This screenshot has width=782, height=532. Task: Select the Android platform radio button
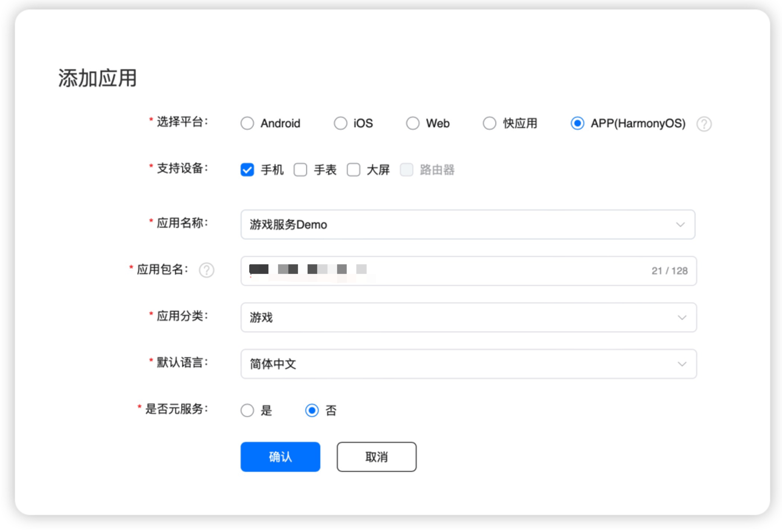(x=247, y=123)
